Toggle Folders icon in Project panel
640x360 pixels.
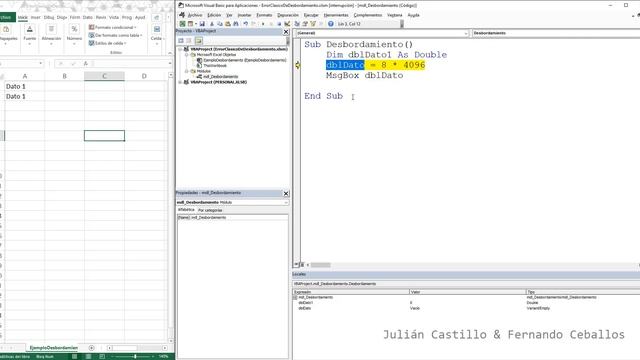(199, 40)
